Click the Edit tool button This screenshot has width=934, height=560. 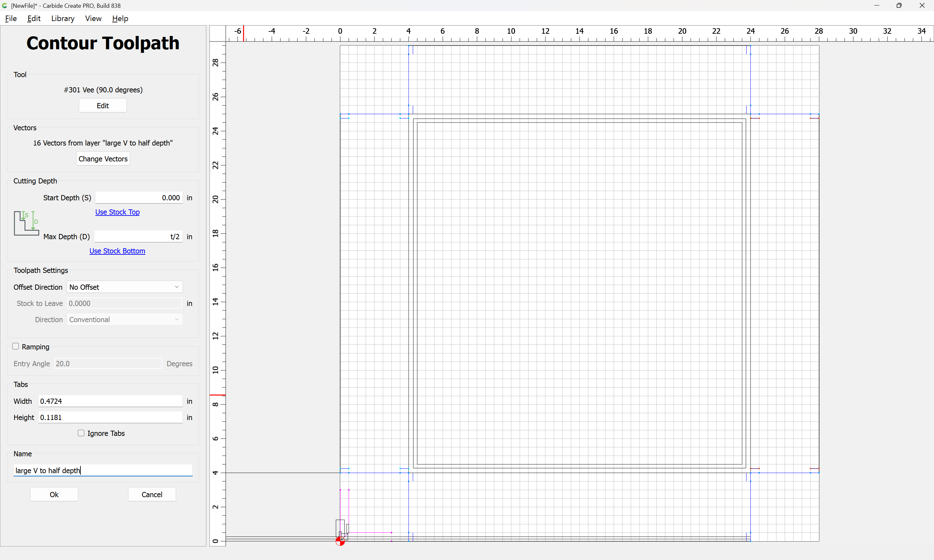point(103,106)
